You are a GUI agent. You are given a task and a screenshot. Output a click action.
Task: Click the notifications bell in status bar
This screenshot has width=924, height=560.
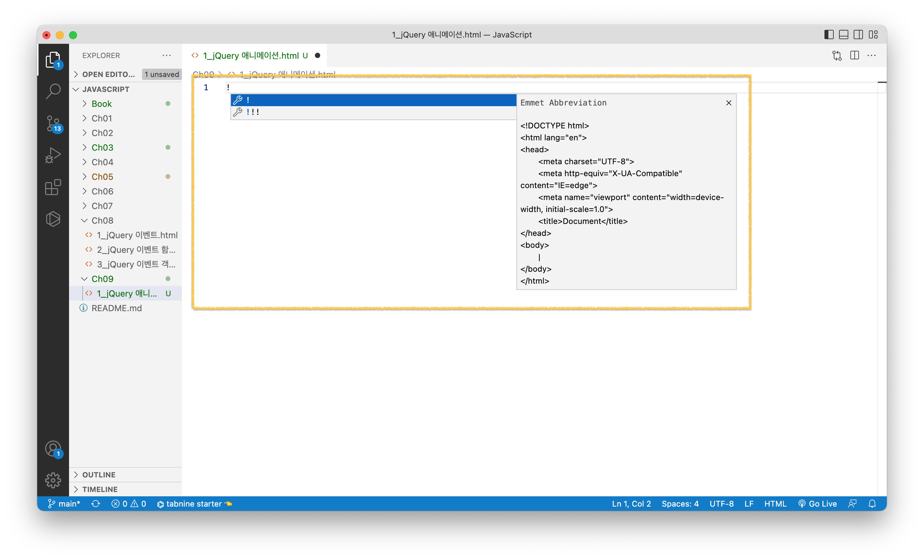coord(872,504)
